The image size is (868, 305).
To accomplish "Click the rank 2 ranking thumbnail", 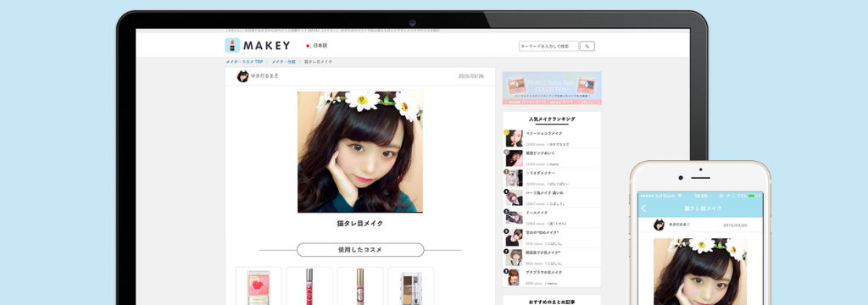I will click(514, 158).
